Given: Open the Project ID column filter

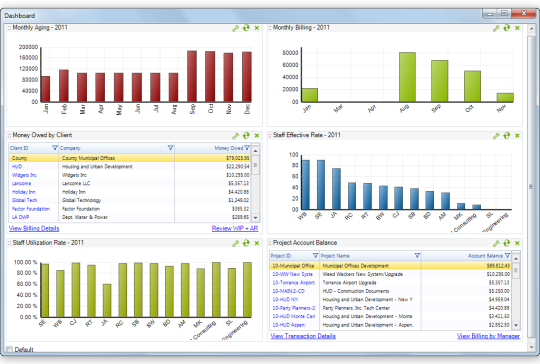Looking at the screenshot, I should [x=315, y=256].
